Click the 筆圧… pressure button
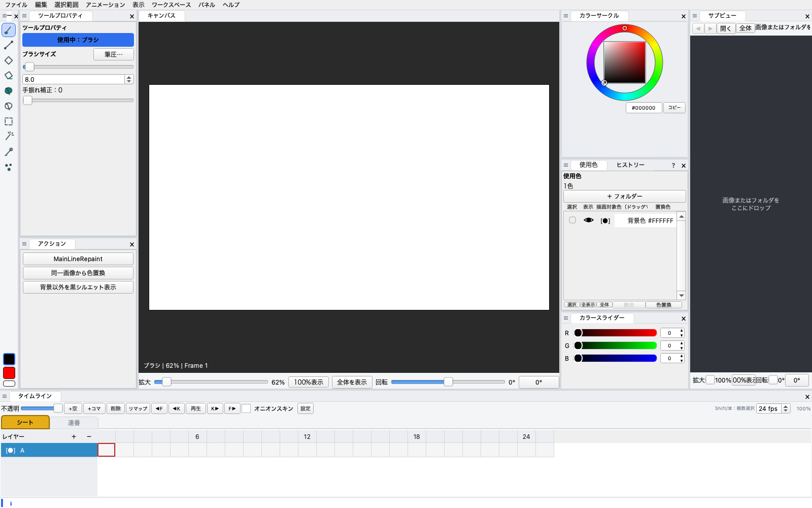Viewport: 812px width, 508px height. pos(114,54)
